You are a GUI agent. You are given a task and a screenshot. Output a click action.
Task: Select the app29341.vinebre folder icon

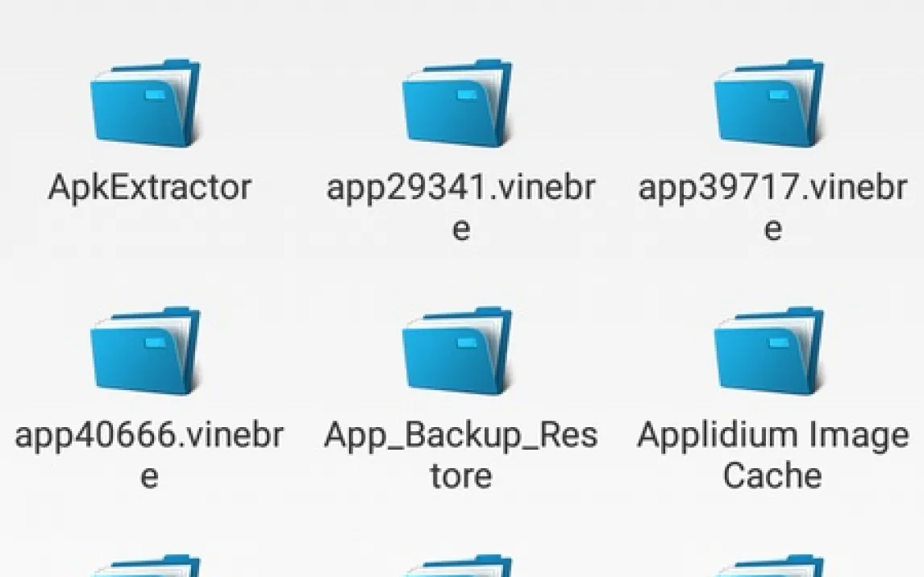(458, 102)
